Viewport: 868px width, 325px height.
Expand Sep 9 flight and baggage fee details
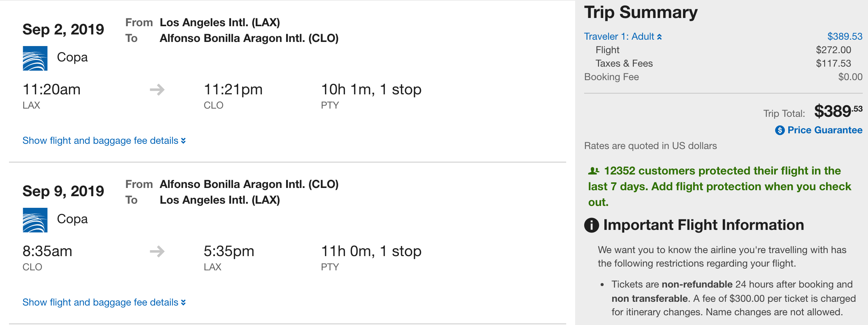(104, 303)
